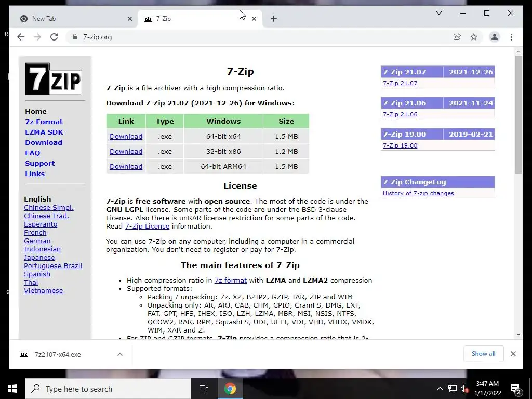This screenshot has height=399, width=532.
Task: Open the Chrome profile avatar
Action: pyautogui.click(x=495, y=37)
